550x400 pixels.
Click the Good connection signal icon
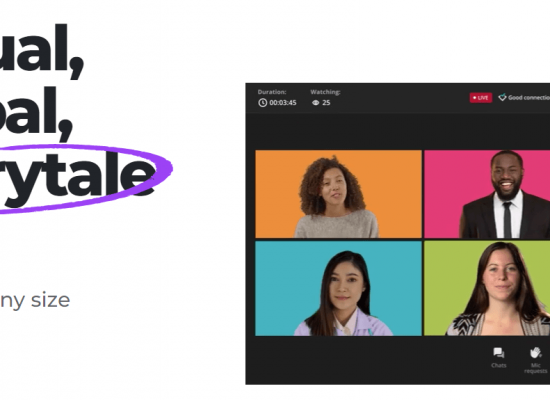click(502, 97)
